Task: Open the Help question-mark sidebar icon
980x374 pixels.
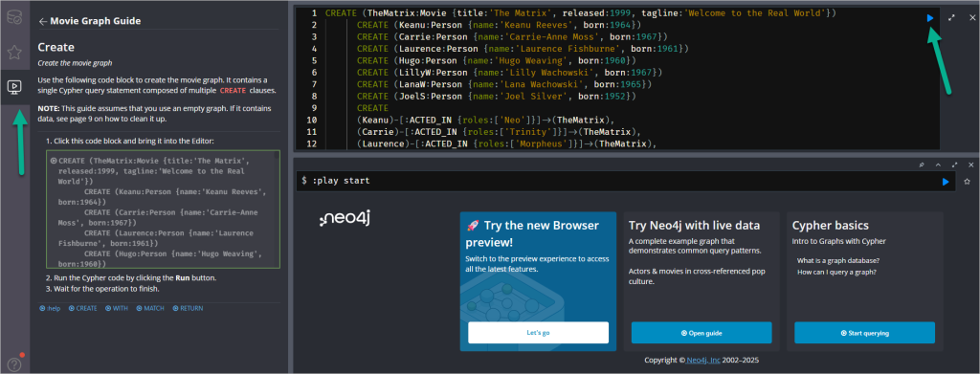Action: tap(13, 363)
